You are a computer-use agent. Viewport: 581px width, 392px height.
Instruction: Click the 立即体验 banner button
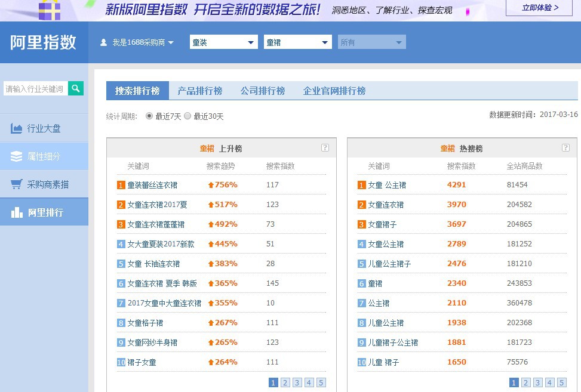[x=539, y=8]
